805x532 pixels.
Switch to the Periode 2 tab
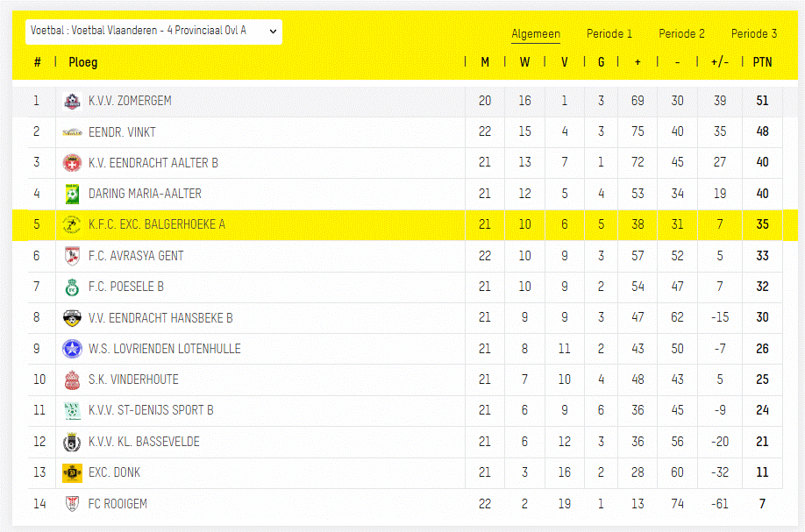pos(681,34)
